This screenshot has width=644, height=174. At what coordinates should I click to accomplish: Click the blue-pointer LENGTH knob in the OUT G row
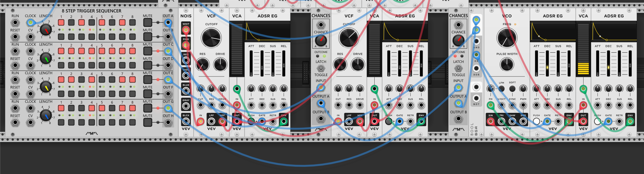coord(46,116)
